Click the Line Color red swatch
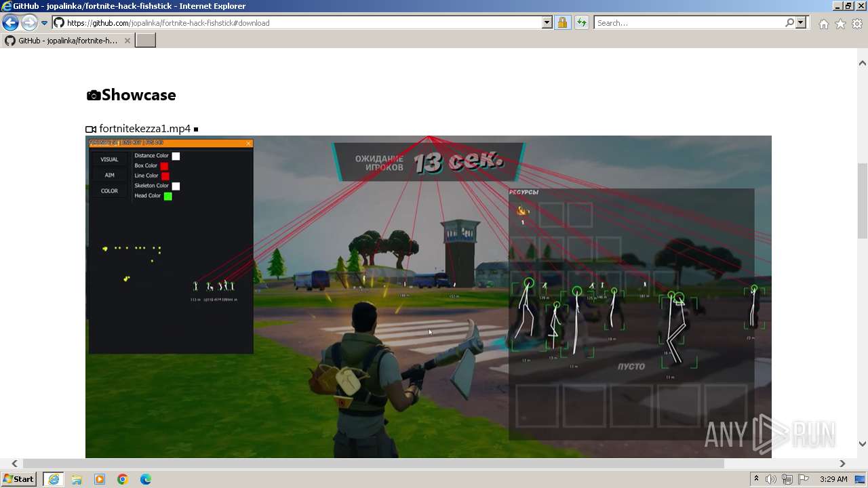Screen dimensions: 868x488 click(165, 176)
